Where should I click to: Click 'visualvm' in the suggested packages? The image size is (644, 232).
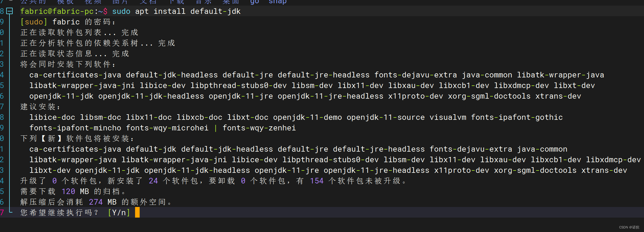448,117
